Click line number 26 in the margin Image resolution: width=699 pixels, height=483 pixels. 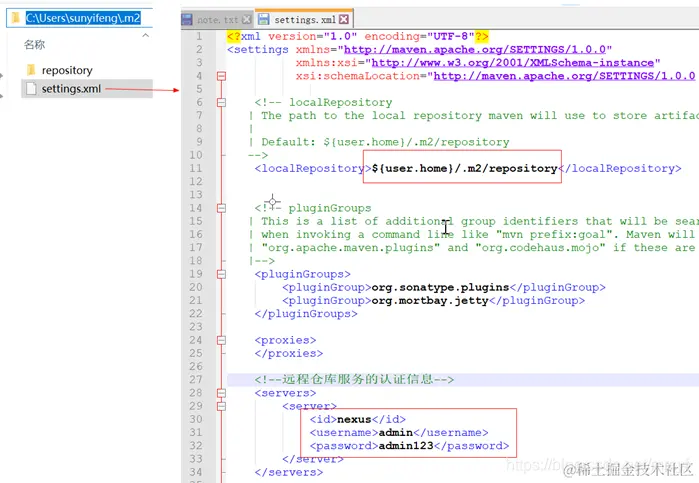tap(196, 367)
